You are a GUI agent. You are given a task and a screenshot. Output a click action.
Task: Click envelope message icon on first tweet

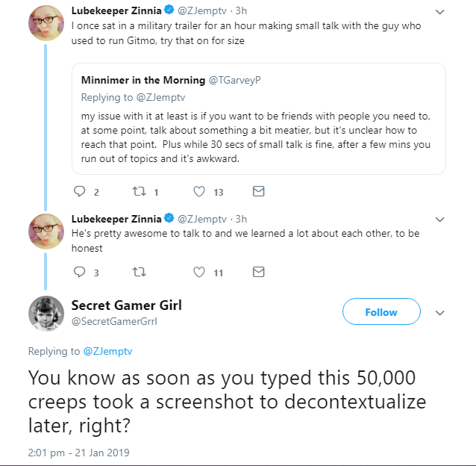259,191
